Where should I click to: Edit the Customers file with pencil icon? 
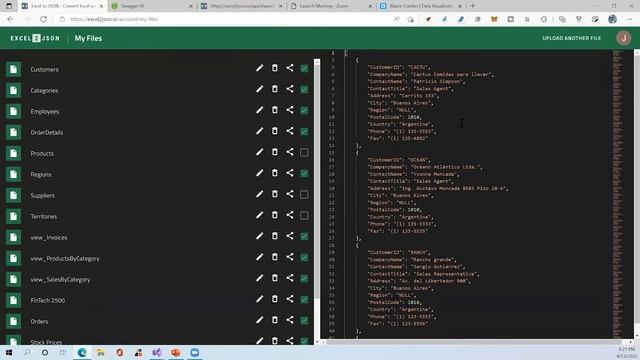click(x=260, y=68)
